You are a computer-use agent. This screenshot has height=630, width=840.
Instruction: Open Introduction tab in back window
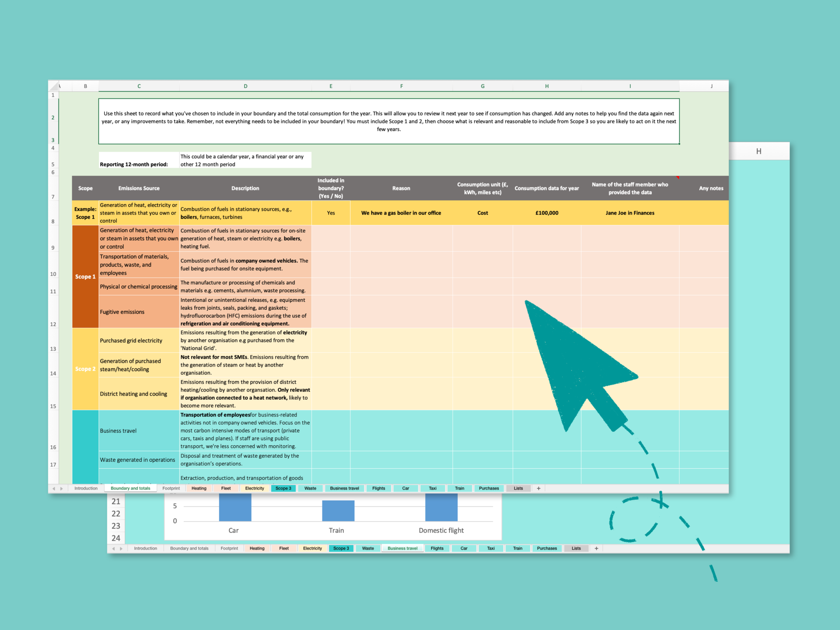[x=145, y=548]
